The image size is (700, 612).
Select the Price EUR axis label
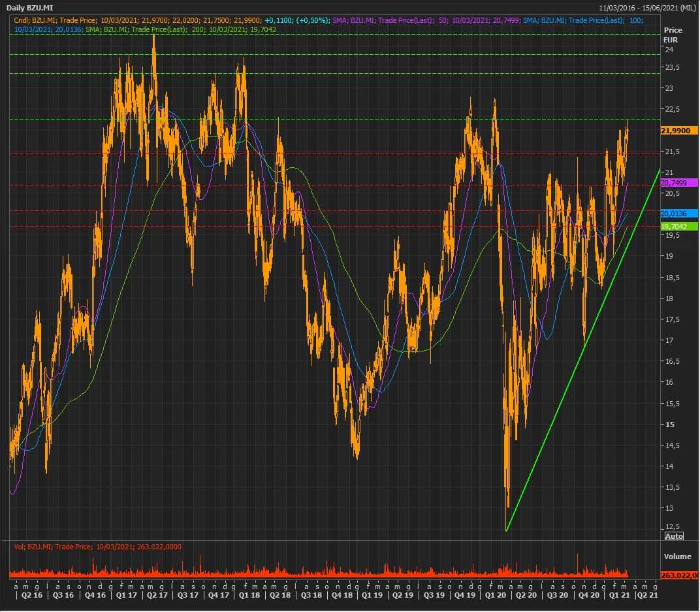point(673,35)
